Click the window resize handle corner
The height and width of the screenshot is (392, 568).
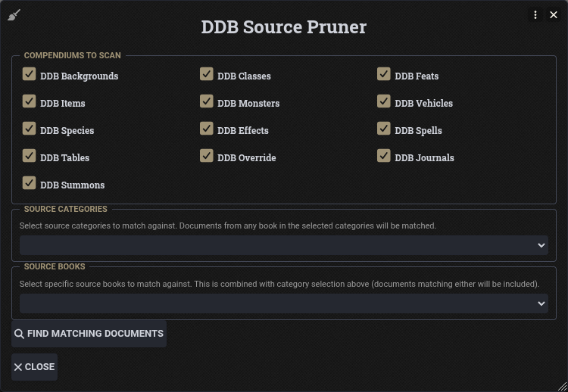coord(563,387)
